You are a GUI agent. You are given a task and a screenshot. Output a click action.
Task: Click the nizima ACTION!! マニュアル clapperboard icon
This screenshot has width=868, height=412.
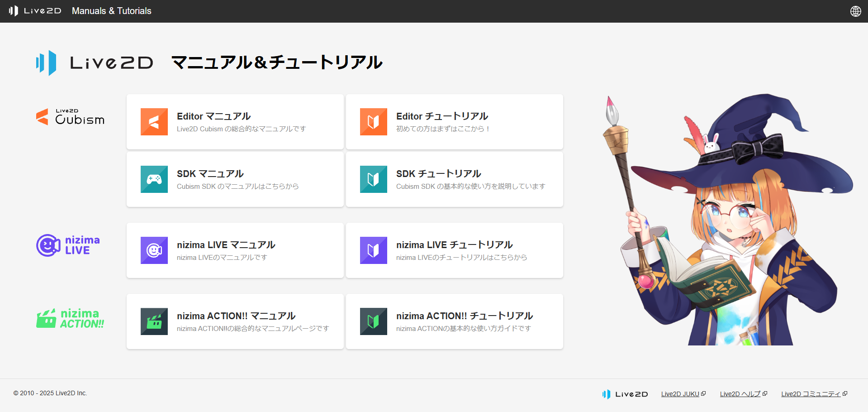154,321
